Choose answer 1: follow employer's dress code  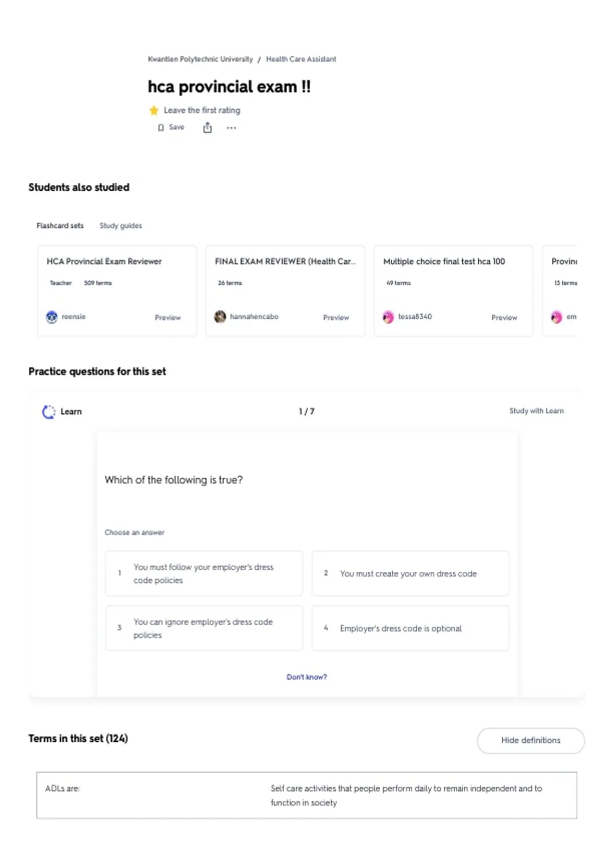coord(204,573)
